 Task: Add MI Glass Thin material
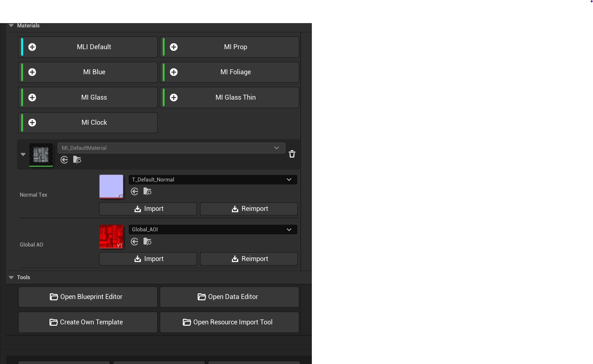coord(229,97)
